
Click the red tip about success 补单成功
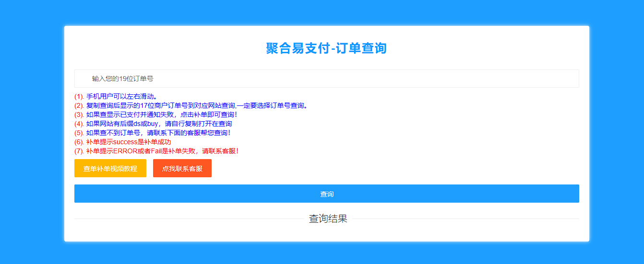pyautogui.click(x=129, y=142)
